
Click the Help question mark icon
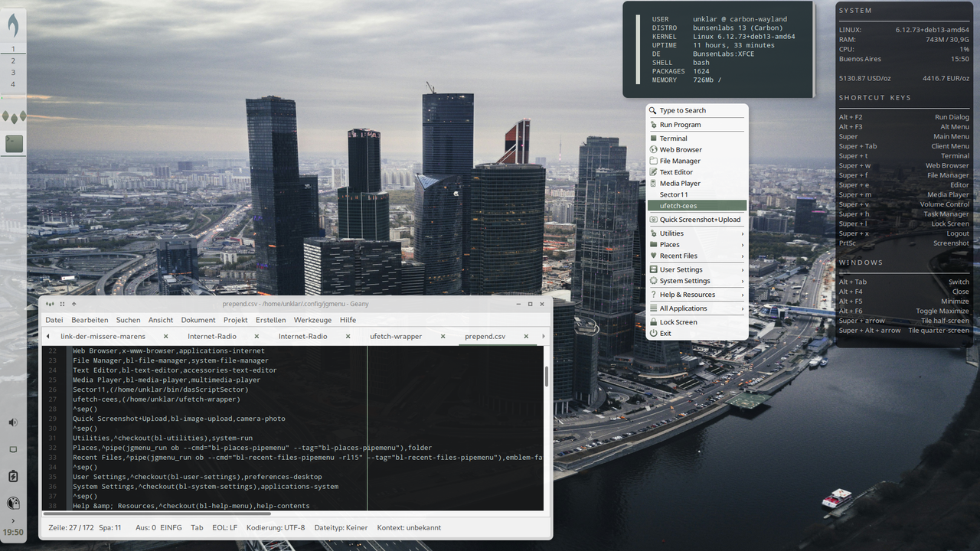coord(653,295)
